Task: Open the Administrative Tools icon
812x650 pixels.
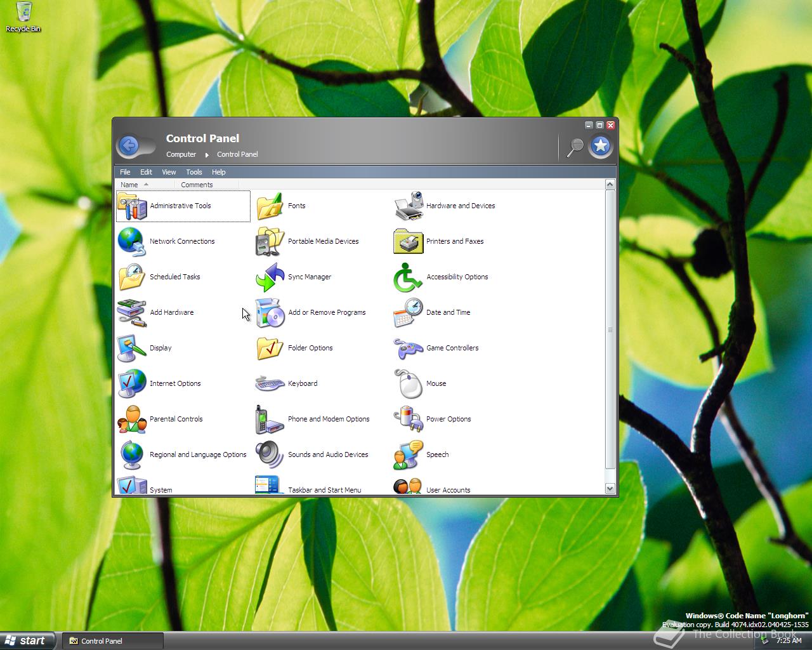Action: (132, 206)
